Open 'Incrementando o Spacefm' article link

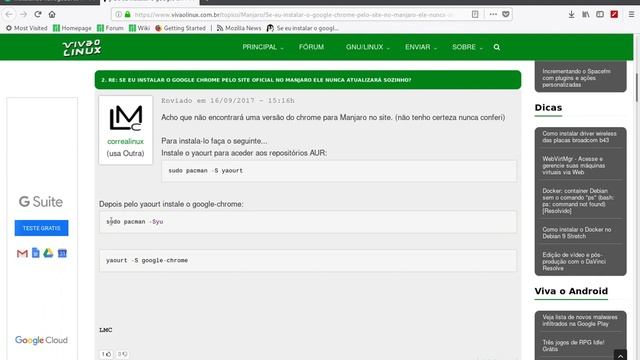tap(576, 78)
